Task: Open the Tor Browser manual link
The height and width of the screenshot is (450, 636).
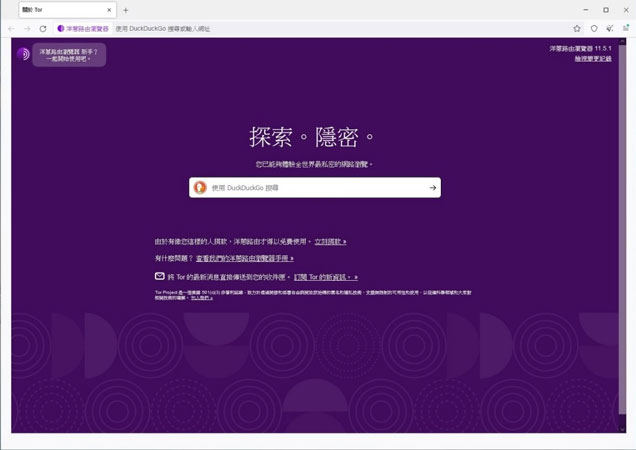Action: [x=245, y=258]
